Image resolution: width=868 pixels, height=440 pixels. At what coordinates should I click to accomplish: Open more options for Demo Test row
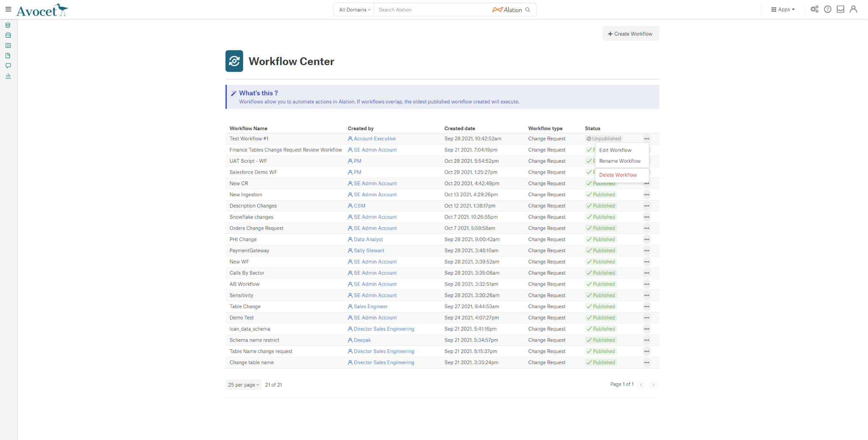647,317
